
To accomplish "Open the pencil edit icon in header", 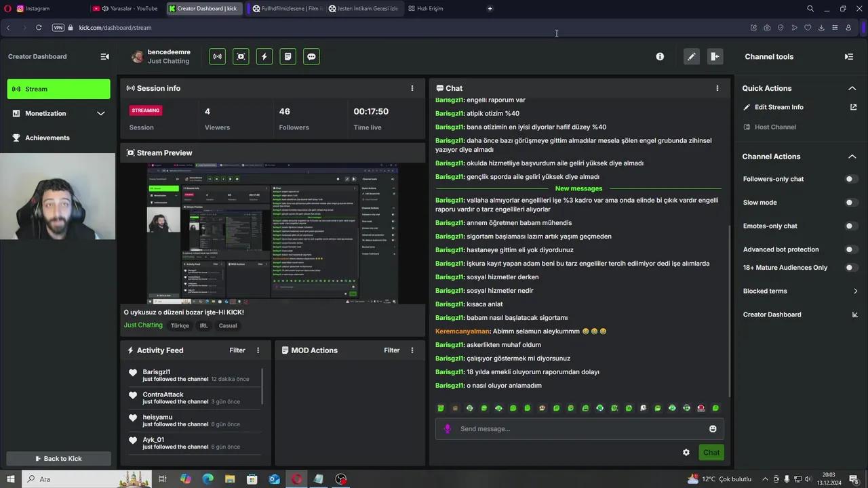I will point(691,57).
